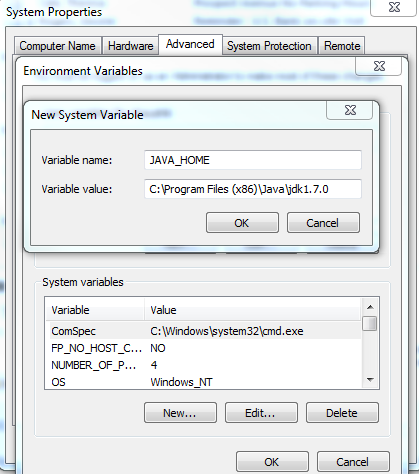Confirm the new JAVA_HOME variable with OK

pos(242,223)
